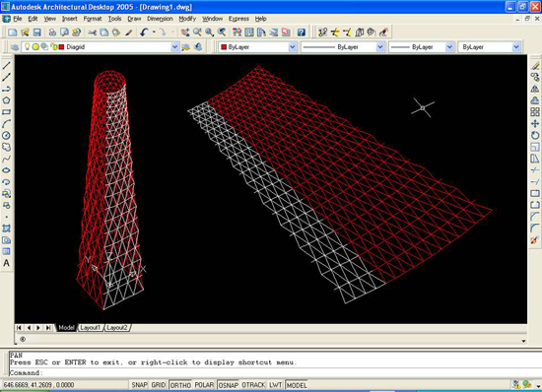
Task: Open the ByLayer color dropdown
Action: (293, 46)
